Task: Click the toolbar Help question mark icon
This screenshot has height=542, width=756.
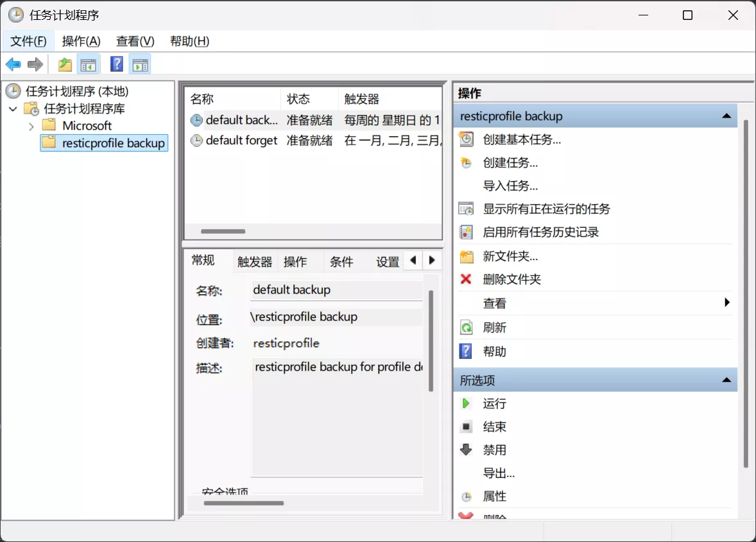Action: tap(117, 64)
